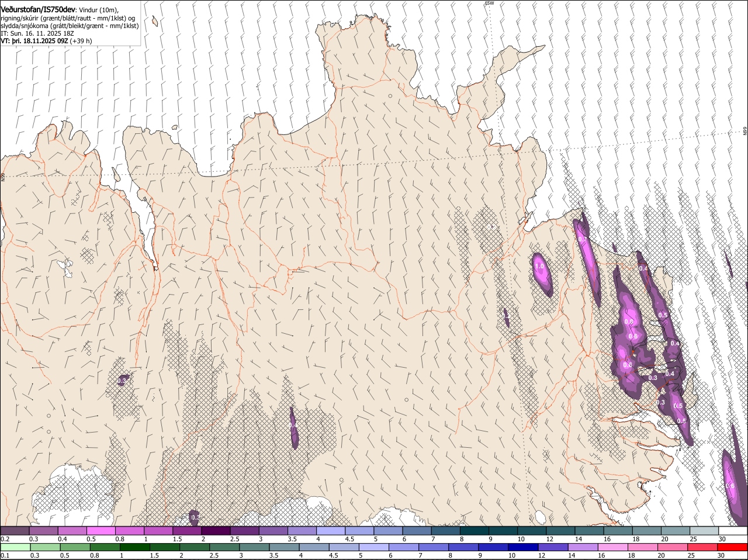
Task: Select the 'IT: Sun. 16. 11. 2025 18Z' line
Action: (x=37, y=33)
